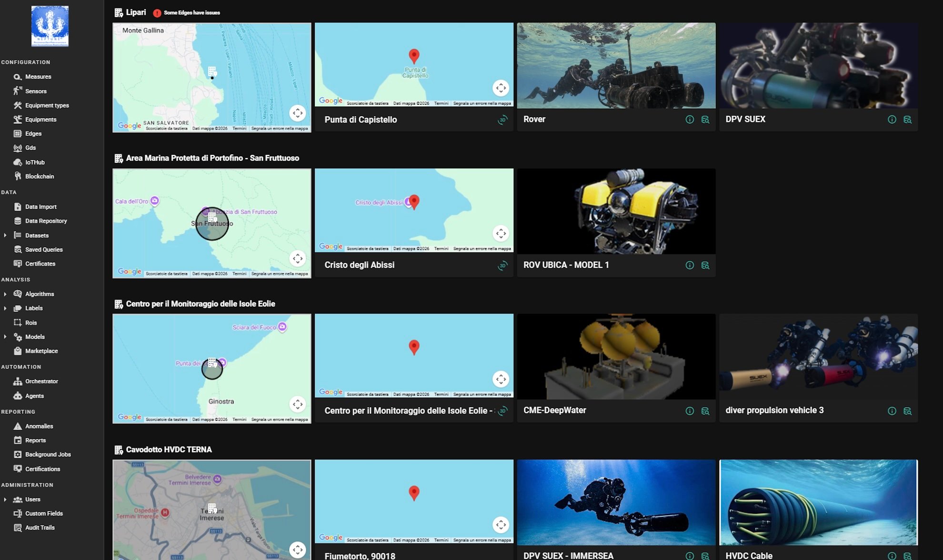Click diver propulsion vehicle 3 info icon

click(892, 411)
